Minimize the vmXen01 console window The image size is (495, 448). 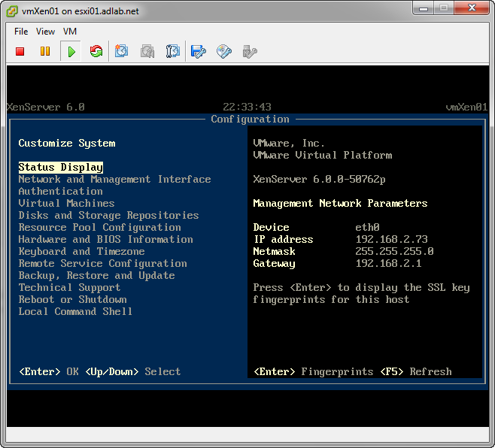[424, 8]
